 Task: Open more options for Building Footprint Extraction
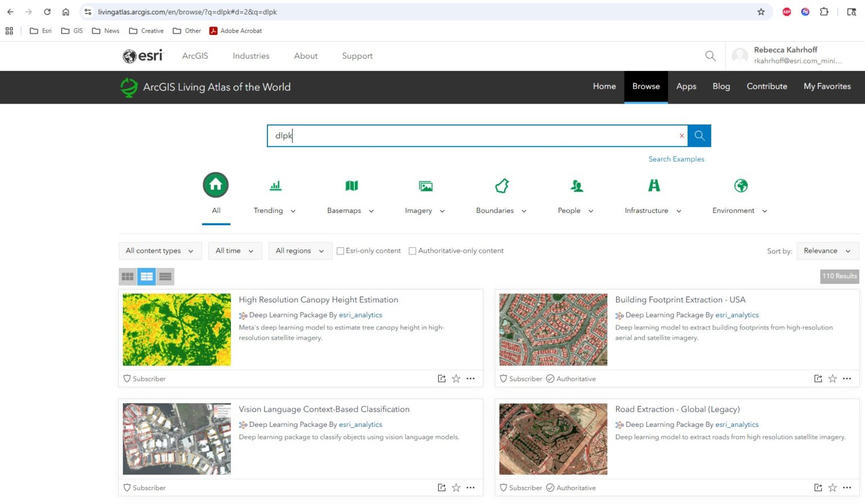[847, 379]
